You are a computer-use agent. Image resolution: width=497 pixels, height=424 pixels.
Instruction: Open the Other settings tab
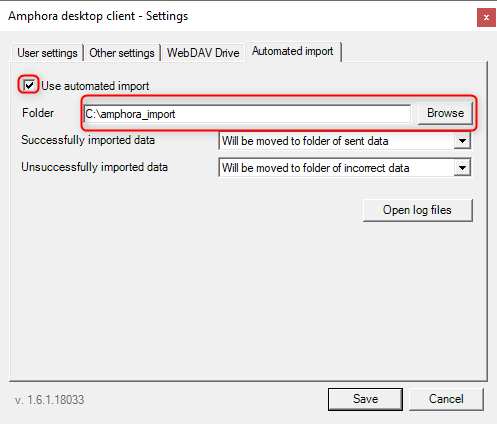point(122,53)
